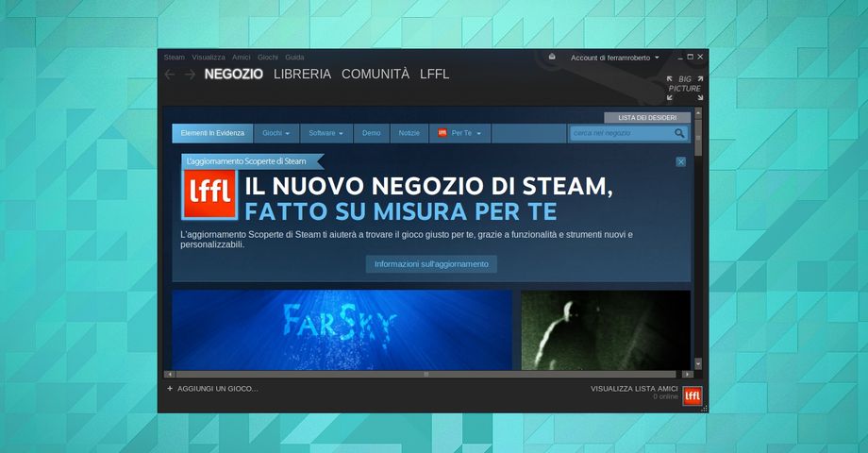Click the plus icon to add a game
This screenshot has height=453, width=868.
pyautogui.click(x=170, y=389)
